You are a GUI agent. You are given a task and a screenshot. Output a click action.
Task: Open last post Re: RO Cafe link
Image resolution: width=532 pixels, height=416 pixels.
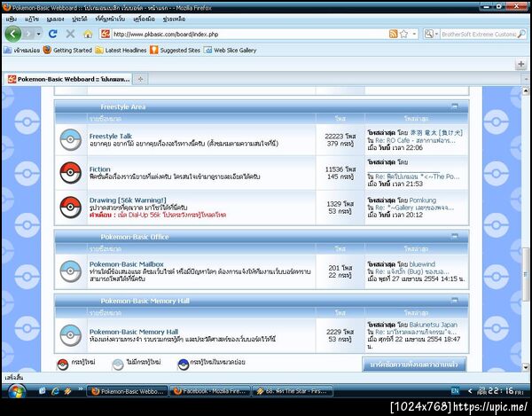[415, 140]
